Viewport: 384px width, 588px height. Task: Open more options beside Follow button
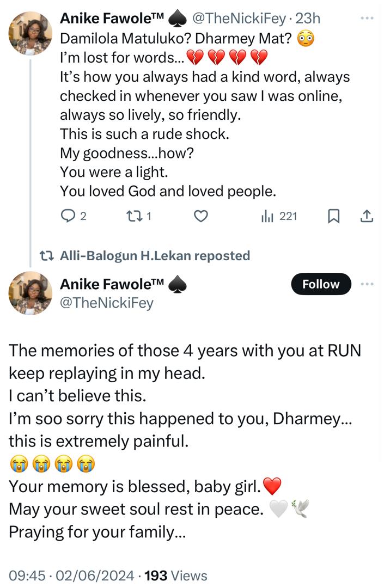(367, 284)
